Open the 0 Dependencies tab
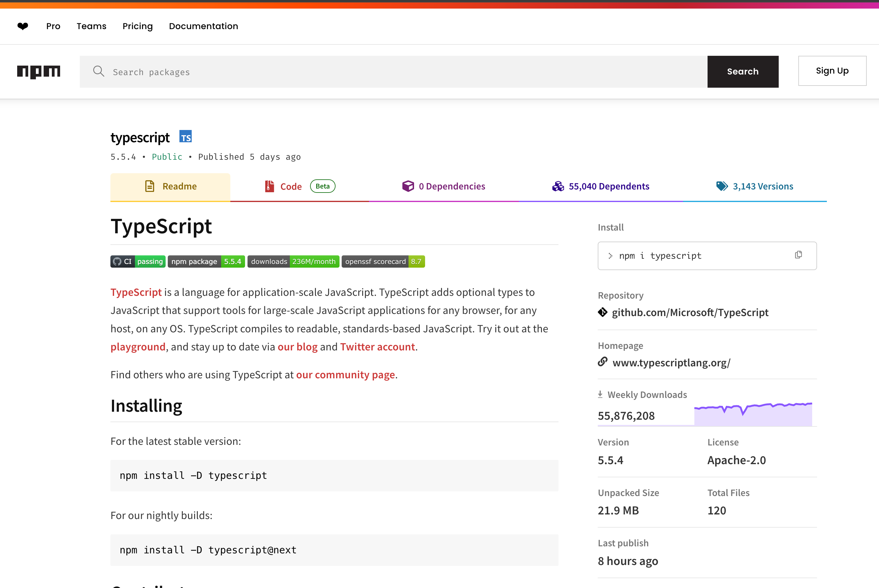The image size is (879, 588). pos(444,186)
